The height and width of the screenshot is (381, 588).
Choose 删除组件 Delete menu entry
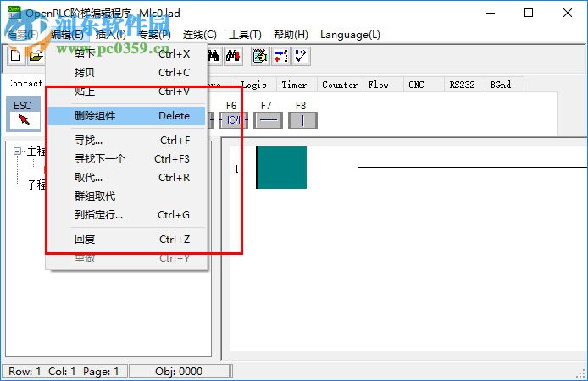coord(126,116)
